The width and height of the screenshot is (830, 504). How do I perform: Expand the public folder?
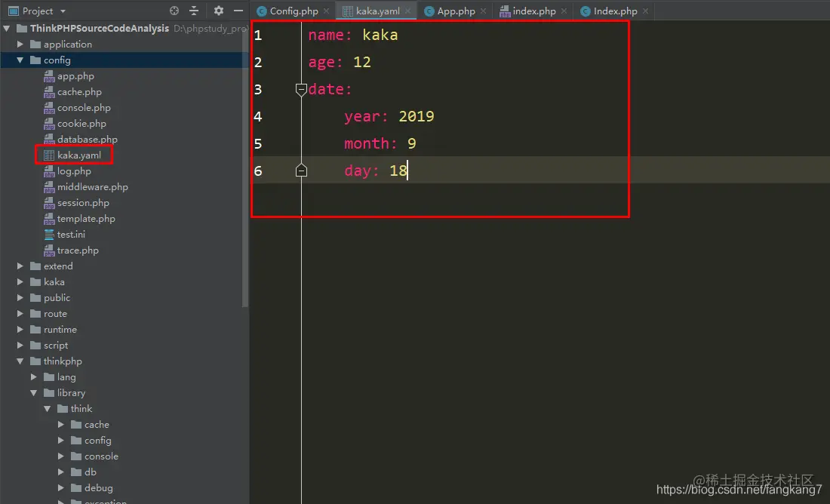(20, 297)
